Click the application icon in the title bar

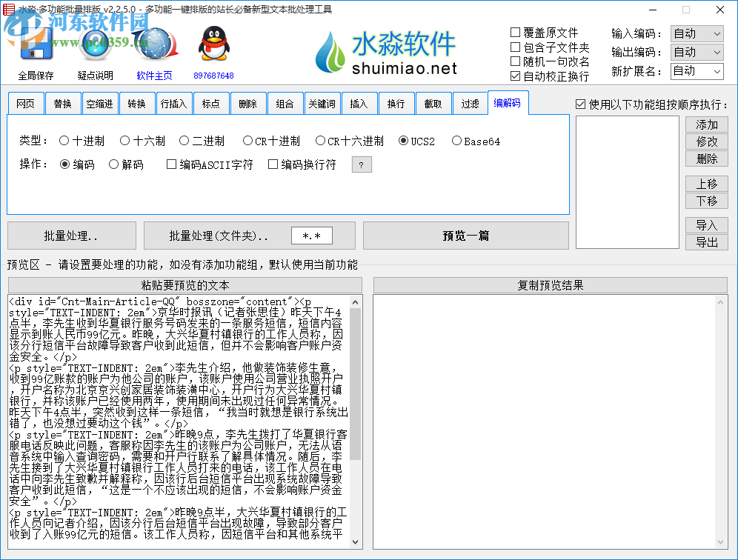(x=9, y=9)
